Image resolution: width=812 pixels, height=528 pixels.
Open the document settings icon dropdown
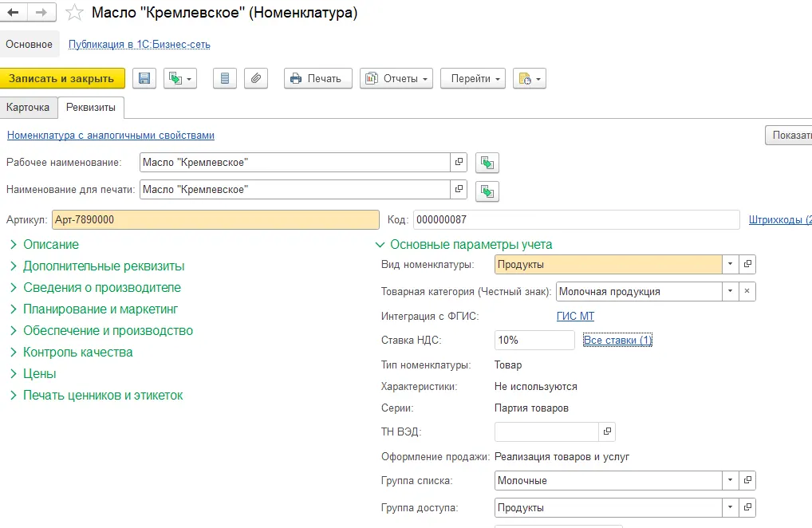[530, 79]
